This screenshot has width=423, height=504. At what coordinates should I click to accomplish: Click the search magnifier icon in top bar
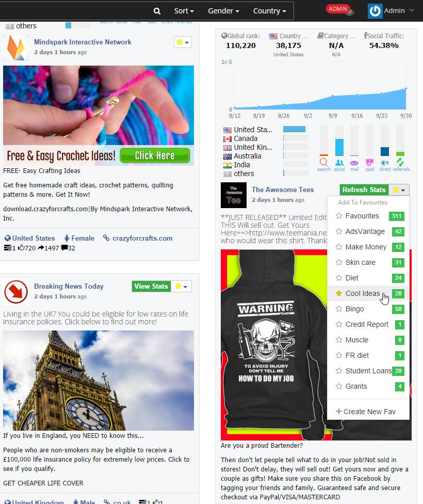click(157, 11)
